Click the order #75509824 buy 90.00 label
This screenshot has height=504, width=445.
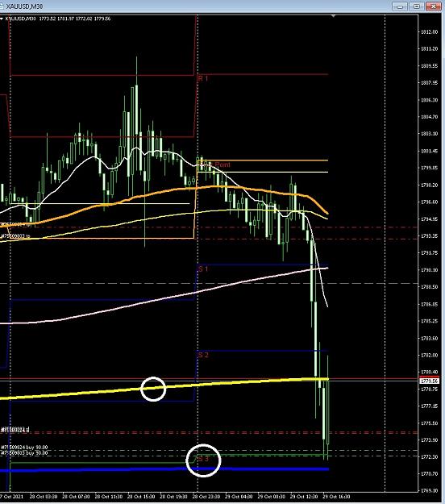click(24, 448)
